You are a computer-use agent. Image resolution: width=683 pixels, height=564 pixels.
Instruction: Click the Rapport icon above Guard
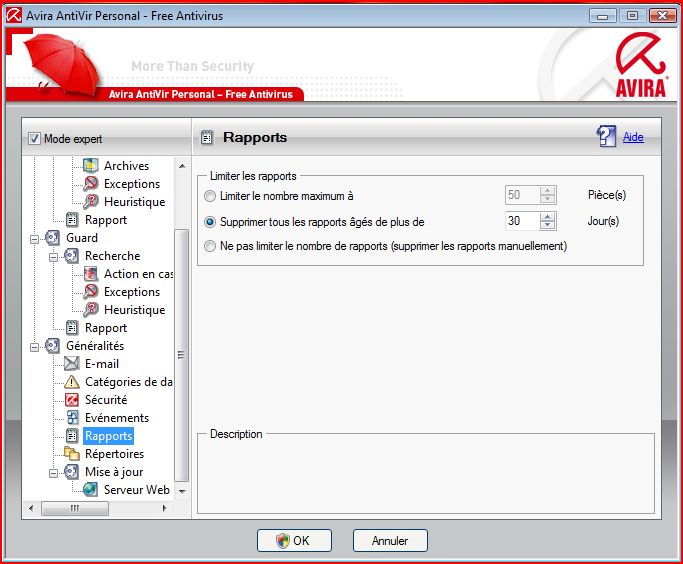pos(72,220)
